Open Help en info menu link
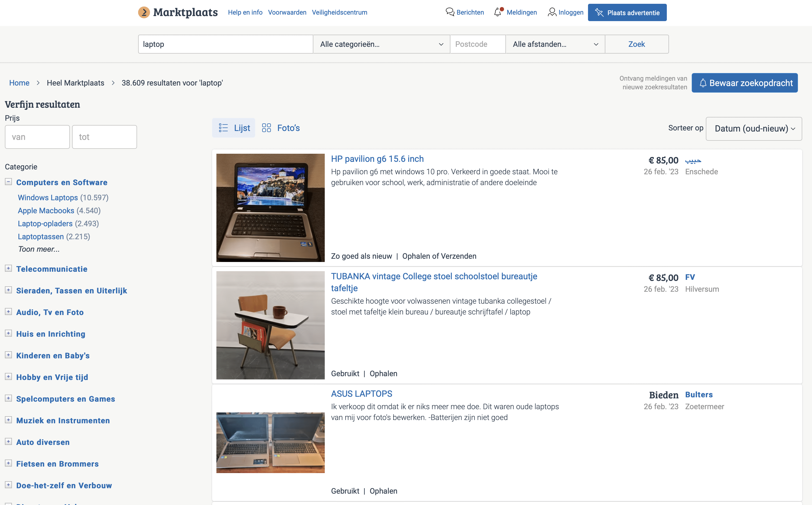 [245, 12]
